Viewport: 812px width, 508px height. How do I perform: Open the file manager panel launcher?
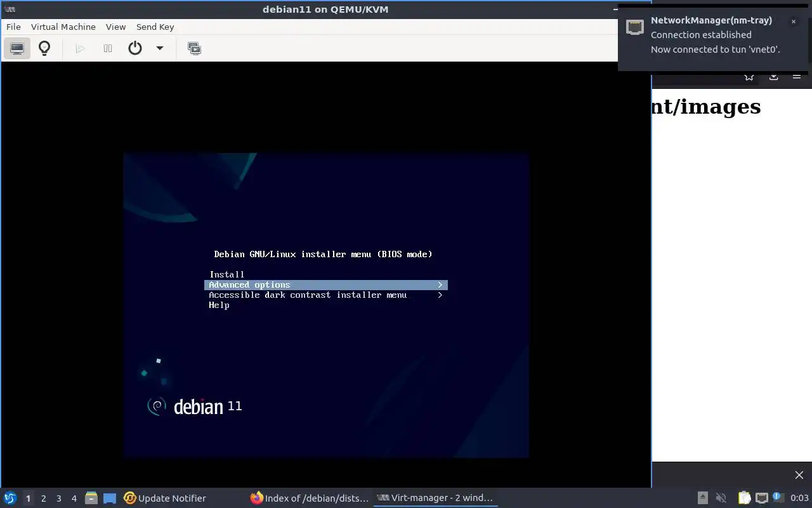point(91,498)
